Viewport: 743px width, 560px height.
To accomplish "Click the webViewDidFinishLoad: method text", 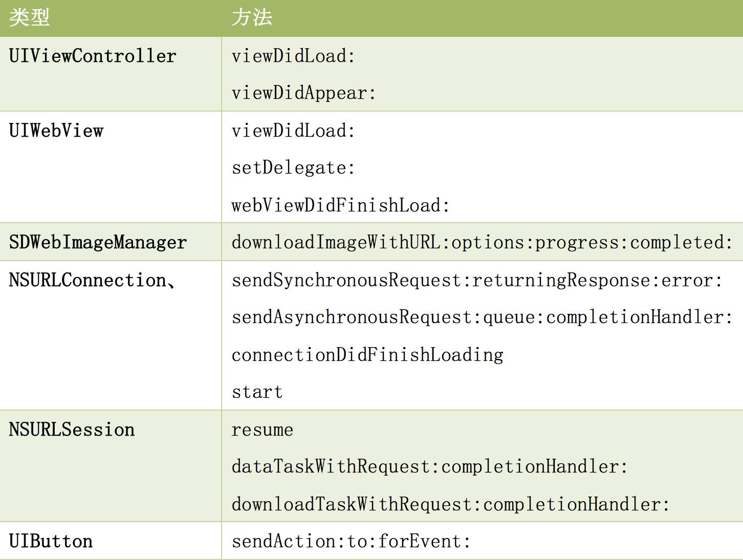I will tap(340, 205).
